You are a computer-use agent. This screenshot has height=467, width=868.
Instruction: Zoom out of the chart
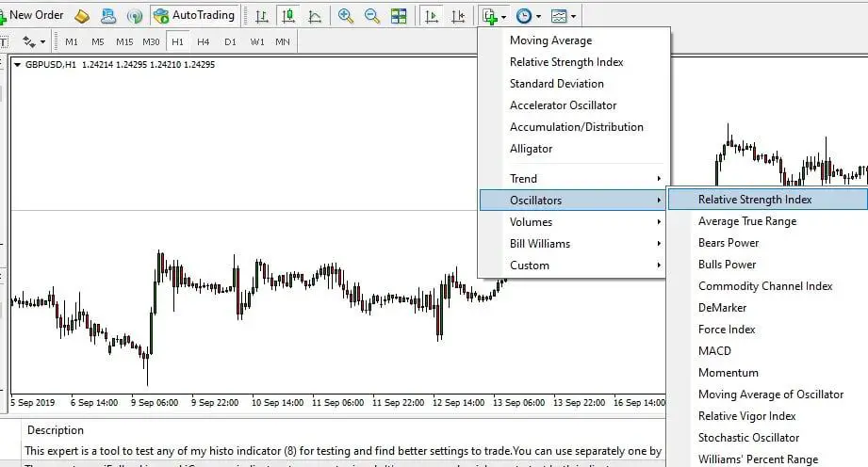[372, 16]
